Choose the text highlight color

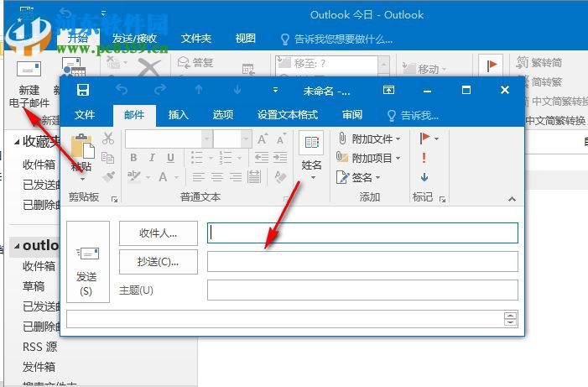coord(133,176)
